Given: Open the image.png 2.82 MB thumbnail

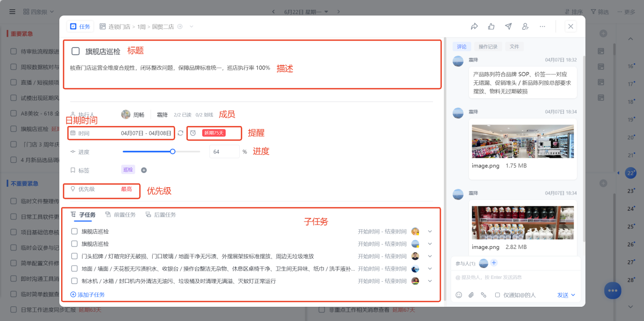Looking at the screenshot, I should (x=522, y=222).
